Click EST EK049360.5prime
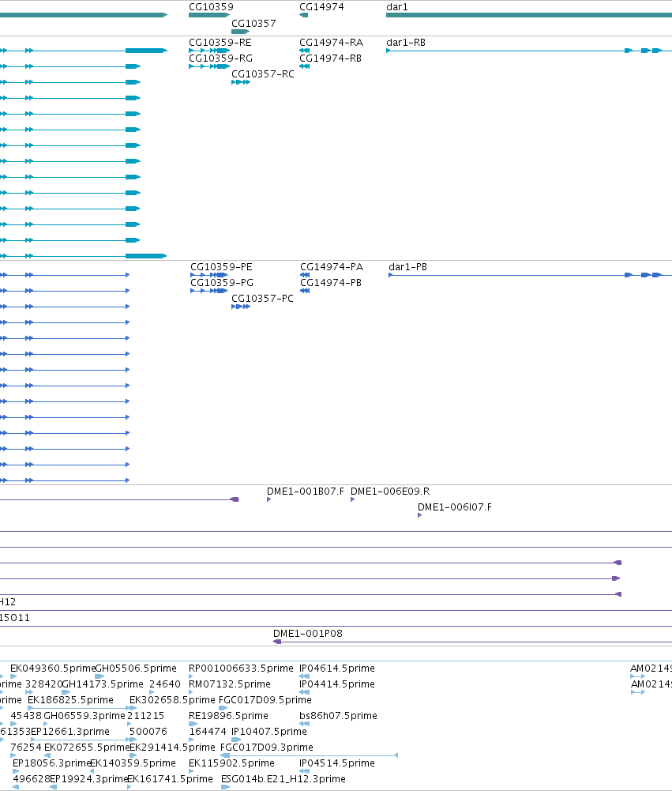 pyautogui.click(x=53, y=669)
